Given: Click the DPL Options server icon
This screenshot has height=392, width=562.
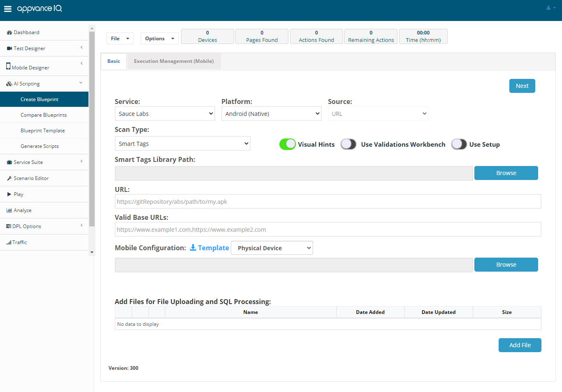Looking at the screenshot, I should pos(9,226).
